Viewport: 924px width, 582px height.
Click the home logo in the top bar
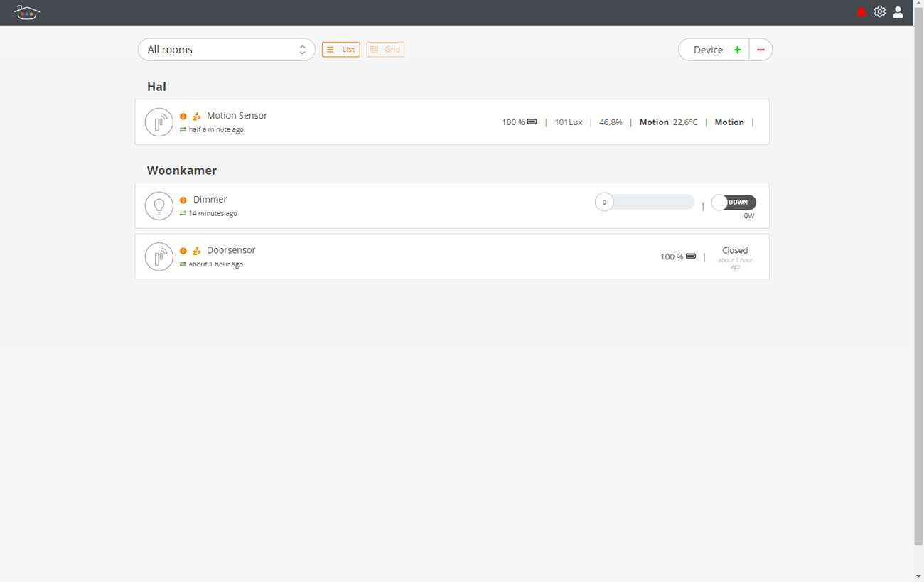tap(27, 12)
